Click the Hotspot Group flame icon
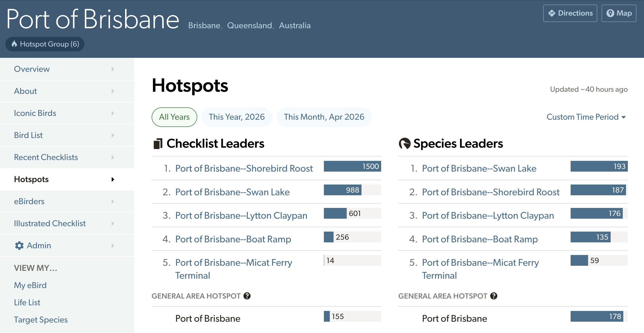Screen dimensions: 644x333 point(15,44)
